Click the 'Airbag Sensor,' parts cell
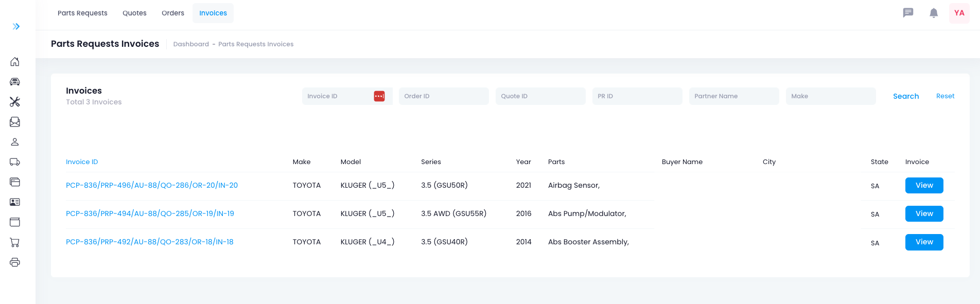The width and height of the screenshot is (980, 304). (x=574, y=185)
